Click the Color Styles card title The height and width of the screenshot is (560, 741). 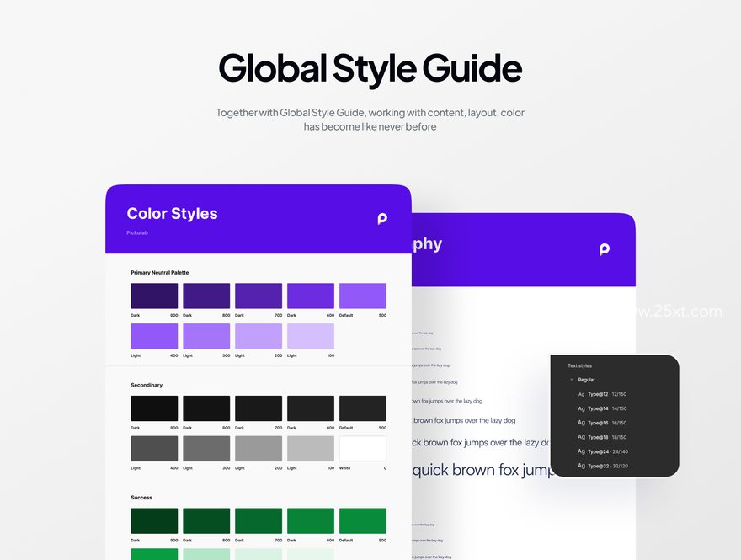172,214
